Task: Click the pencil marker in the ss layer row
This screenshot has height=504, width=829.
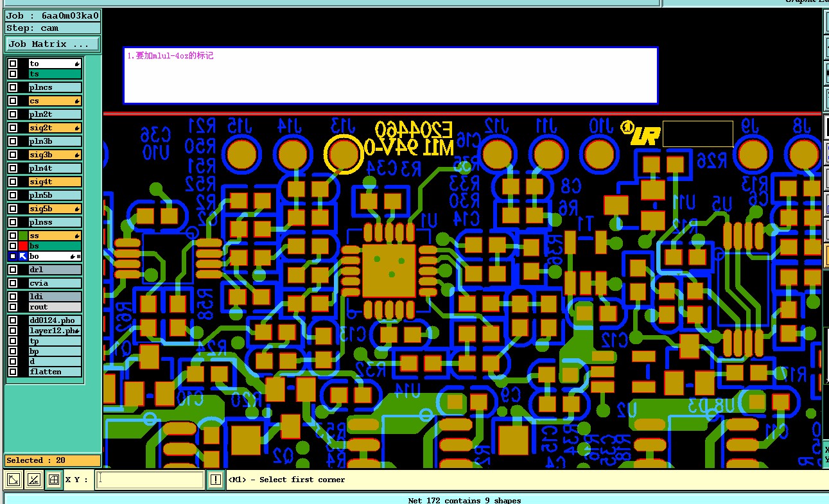Action: pyautogui.click(x=77, y=236)
